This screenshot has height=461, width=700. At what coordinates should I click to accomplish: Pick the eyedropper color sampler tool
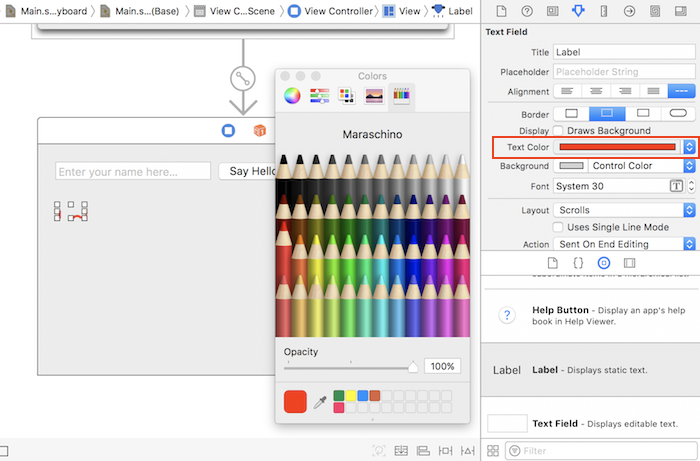[x=321, y=402]
